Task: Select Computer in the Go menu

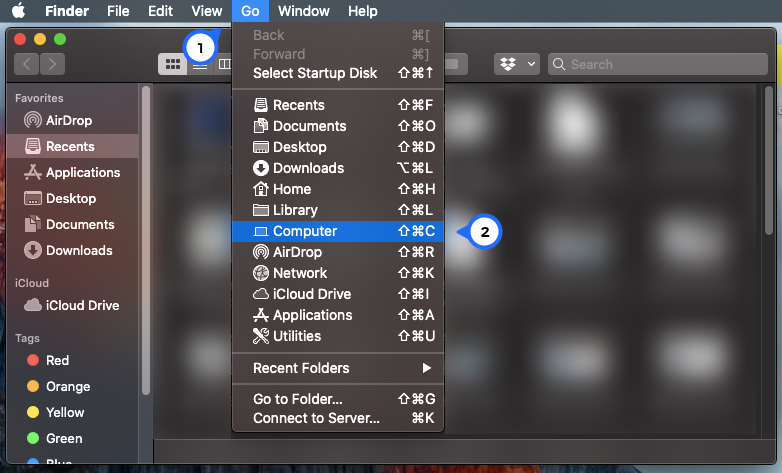Action: coord(338,231)
